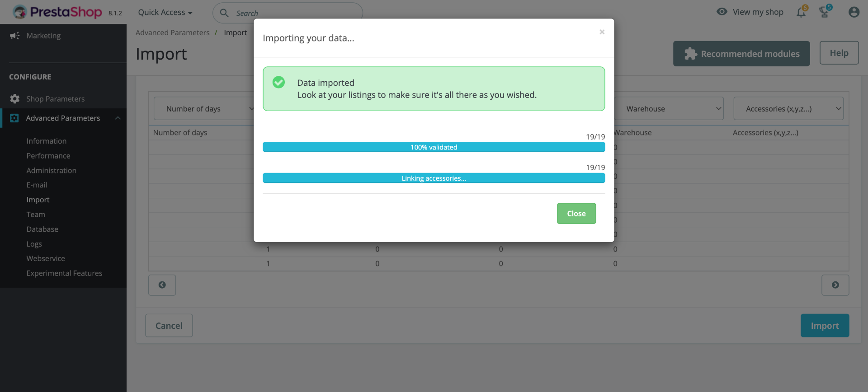
Task: Open the Performance menu item
Action: tap(48, 156)
